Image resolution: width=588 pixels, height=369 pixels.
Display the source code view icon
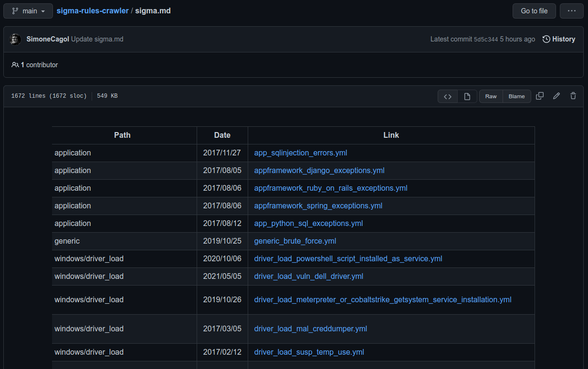pos(448,96)
